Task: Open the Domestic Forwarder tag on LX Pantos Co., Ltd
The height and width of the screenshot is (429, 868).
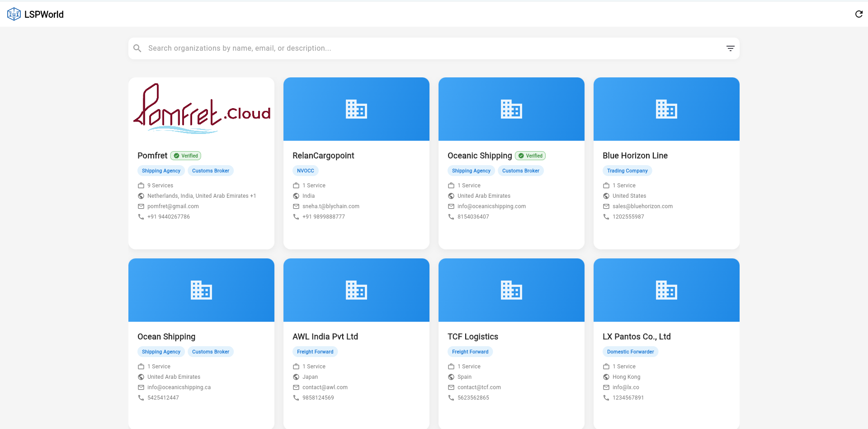Action: (630, 352)
